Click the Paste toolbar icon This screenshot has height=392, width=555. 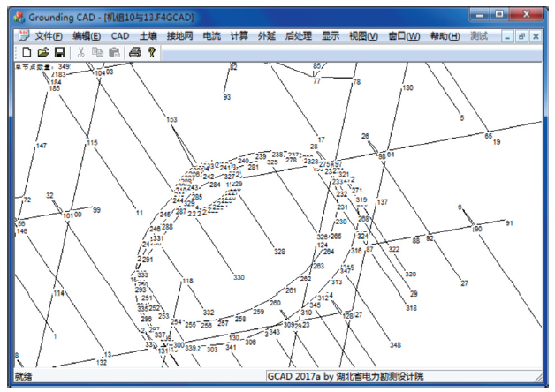(x=113, y=53)
